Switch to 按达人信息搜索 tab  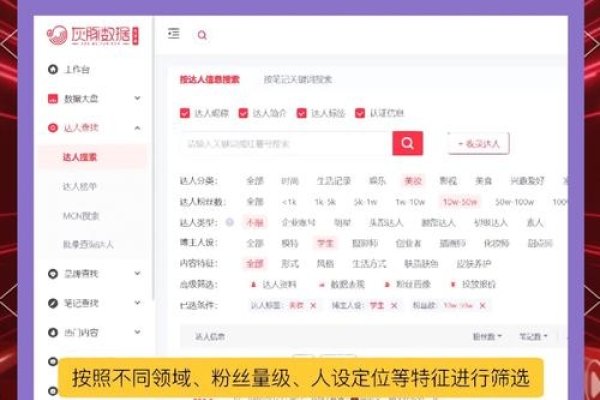pyautogui.click(x=210, y=80)
